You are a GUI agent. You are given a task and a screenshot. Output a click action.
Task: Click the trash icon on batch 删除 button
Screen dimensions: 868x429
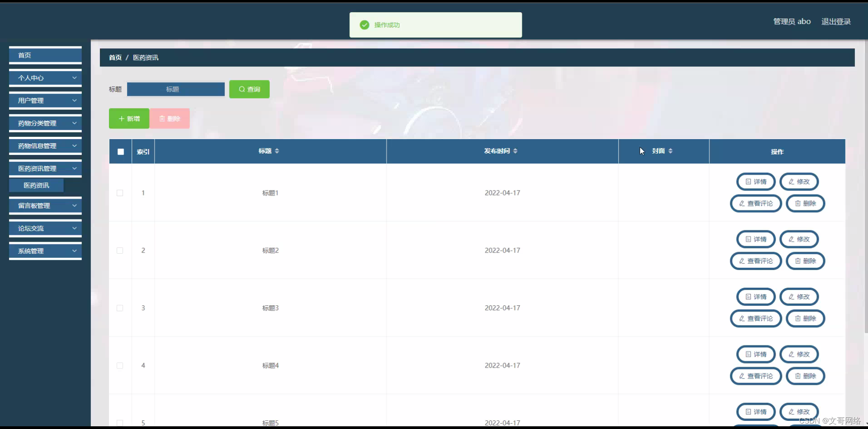(x=163, y=118)
